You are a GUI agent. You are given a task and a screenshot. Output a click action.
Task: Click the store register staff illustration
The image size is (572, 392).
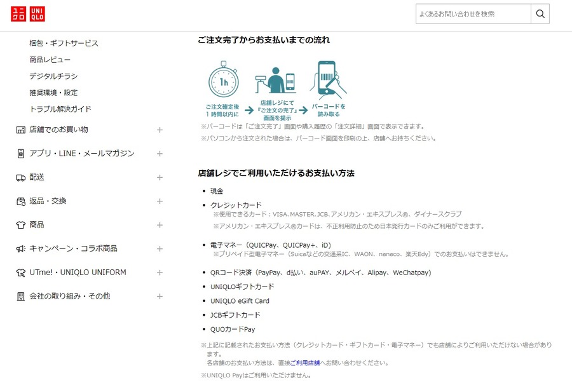tap(275, 80)
